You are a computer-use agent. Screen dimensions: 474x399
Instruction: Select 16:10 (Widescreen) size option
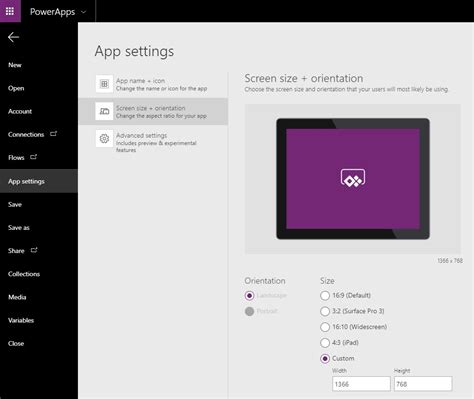coord(325,327)
